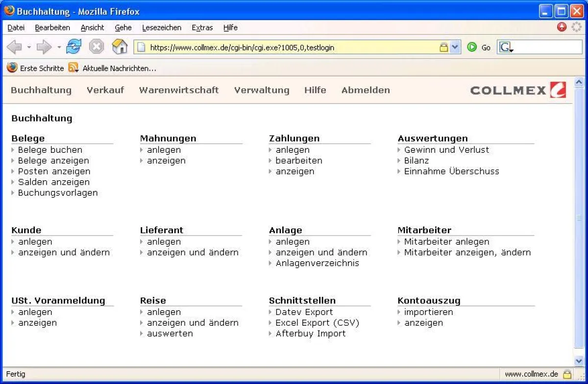Open the Extras menu
This screenshot has height=384, width=588.
point(202,28)
